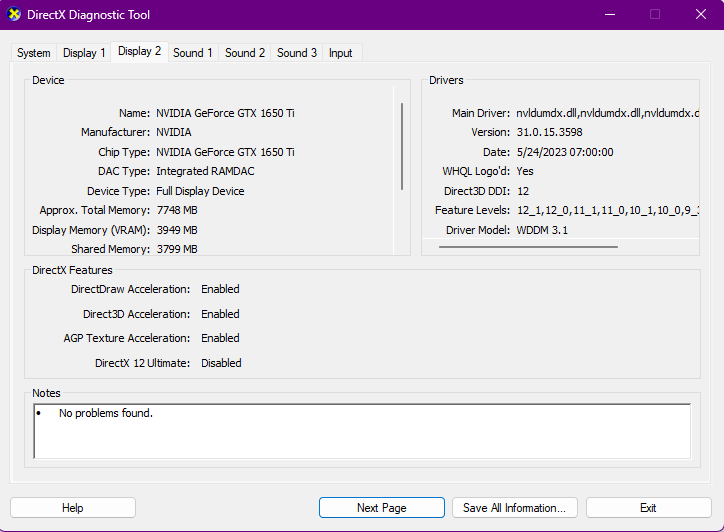Click the Help button

click(x=72, y=508)
